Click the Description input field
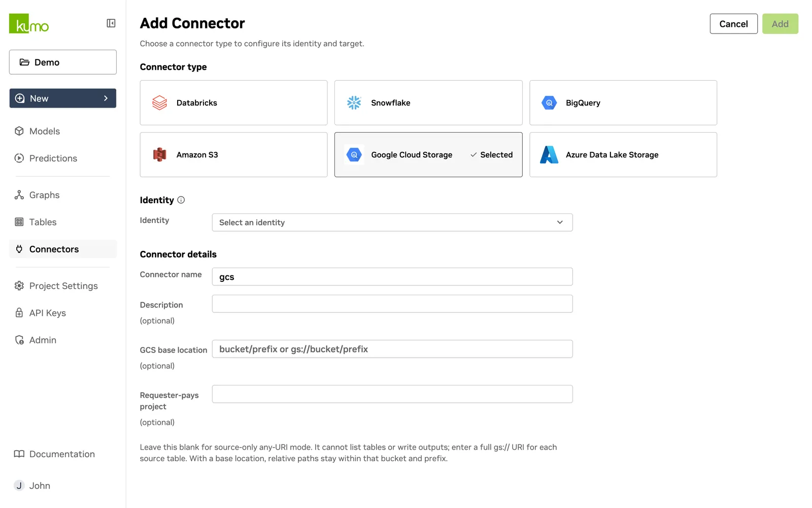Screen dimensions: 812x508 (x=392, y=304)
